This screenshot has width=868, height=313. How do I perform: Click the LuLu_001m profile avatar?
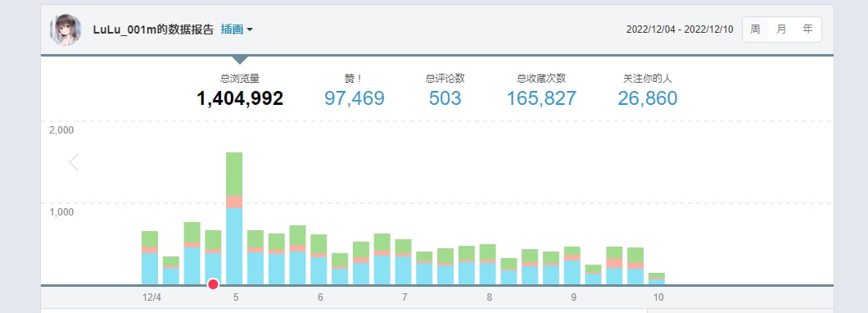point(66,30)
